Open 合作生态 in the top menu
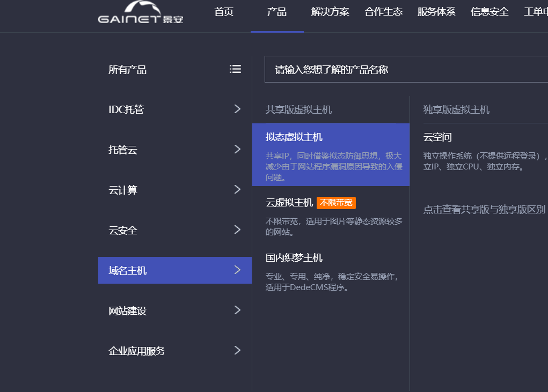The image size is (548, 392). tap(383, 12)
